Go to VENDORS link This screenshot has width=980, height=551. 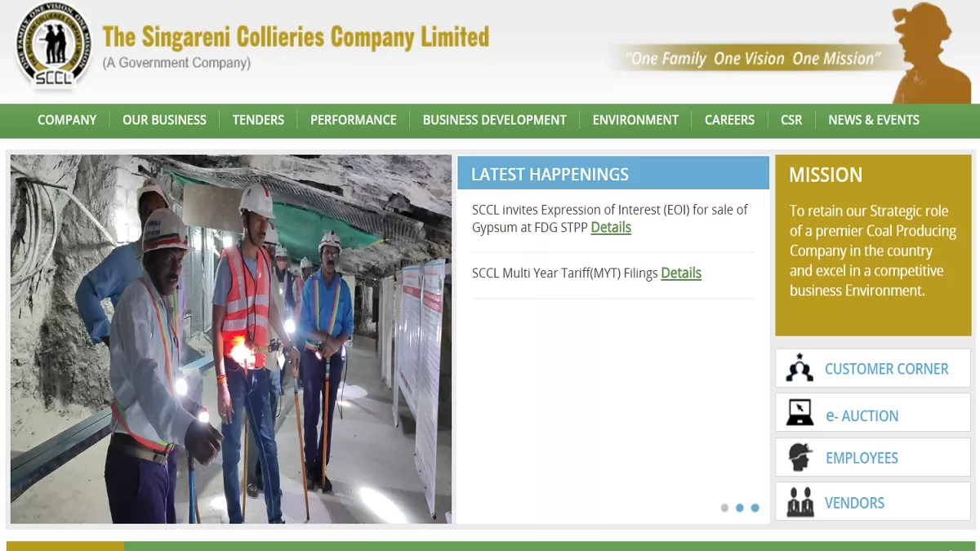(x=854, y=503)
